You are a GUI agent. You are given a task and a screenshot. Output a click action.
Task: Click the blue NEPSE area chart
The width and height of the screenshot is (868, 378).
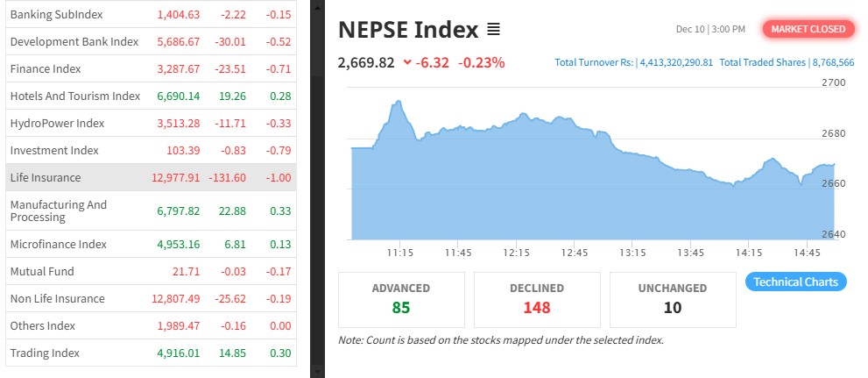click(x=592, y=193)
